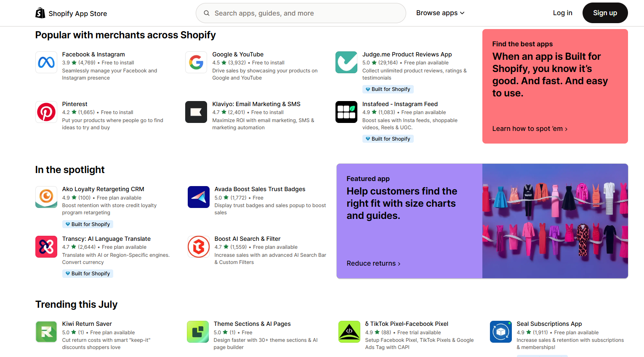Select the Pinterest app icon
This screenshot has width=644, height=357.
pos(46,112)
